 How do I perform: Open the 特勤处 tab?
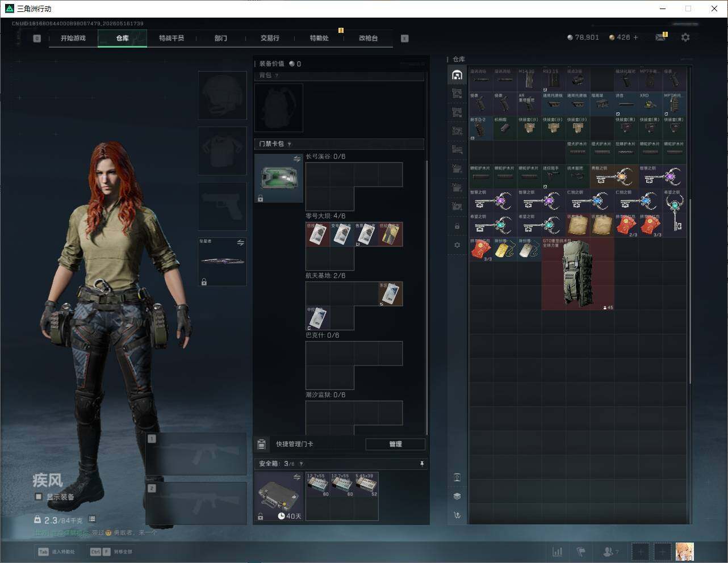tap(319, 38)
